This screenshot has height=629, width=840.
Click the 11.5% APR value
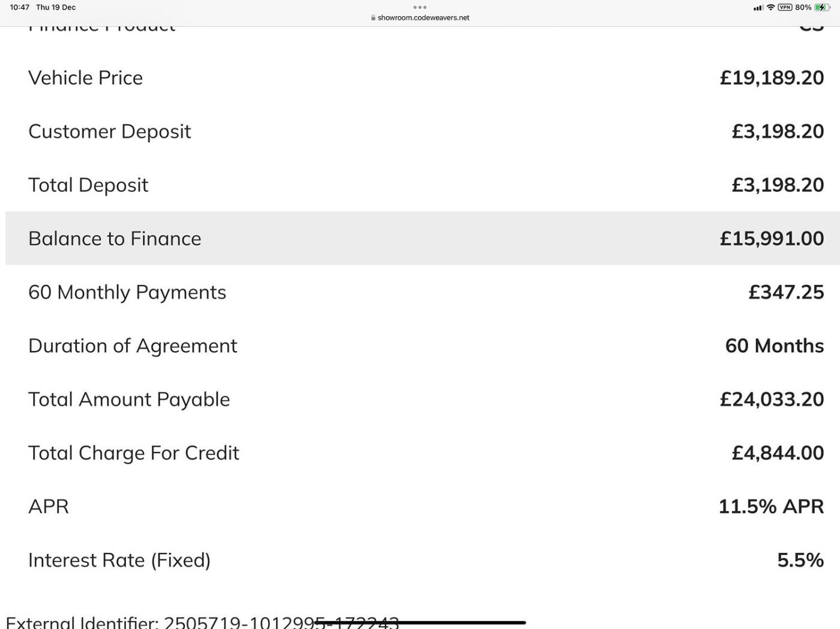(771, 507)
